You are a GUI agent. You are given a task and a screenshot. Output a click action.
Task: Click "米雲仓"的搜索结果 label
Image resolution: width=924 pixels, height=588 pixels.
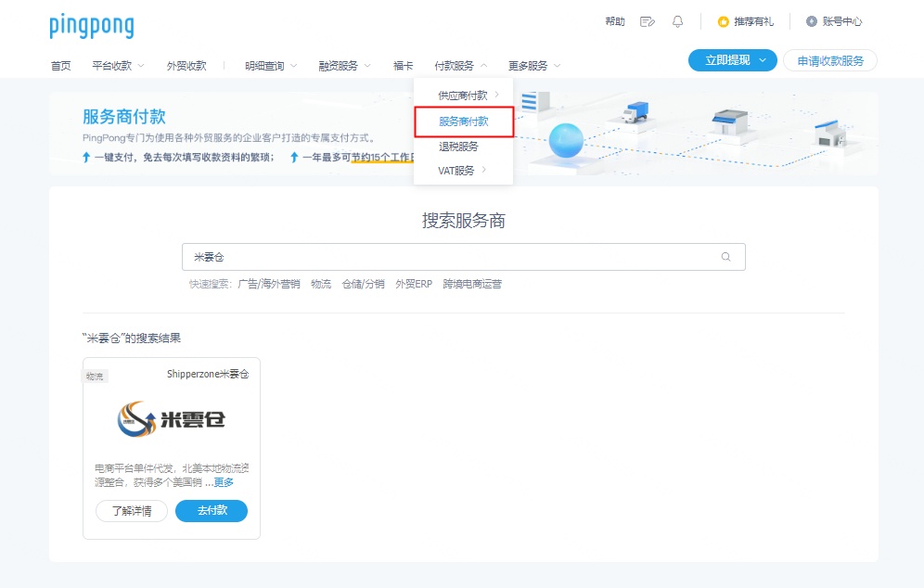pyautogui.click(x=132, y=339)
